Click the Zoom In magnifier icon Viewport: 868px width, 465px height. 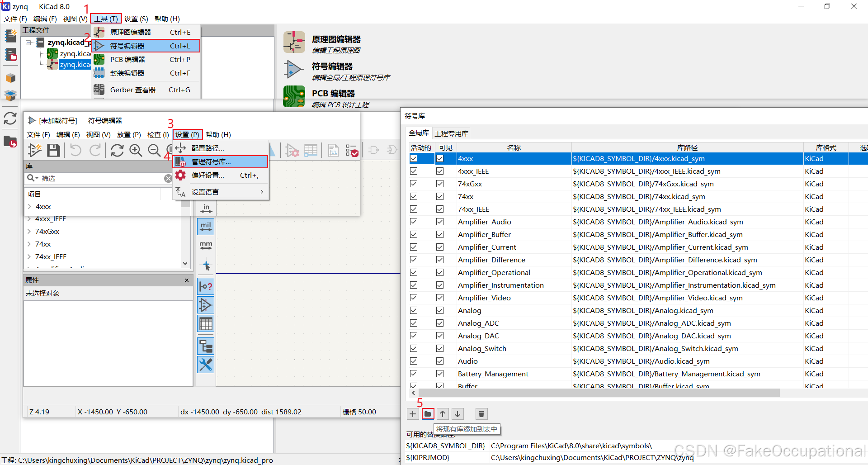pos(136,150)
